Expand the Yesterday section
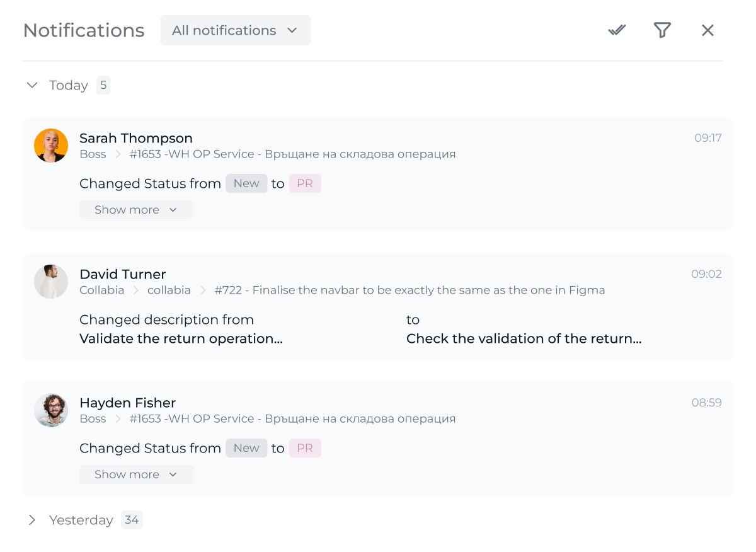 (32, 520)
